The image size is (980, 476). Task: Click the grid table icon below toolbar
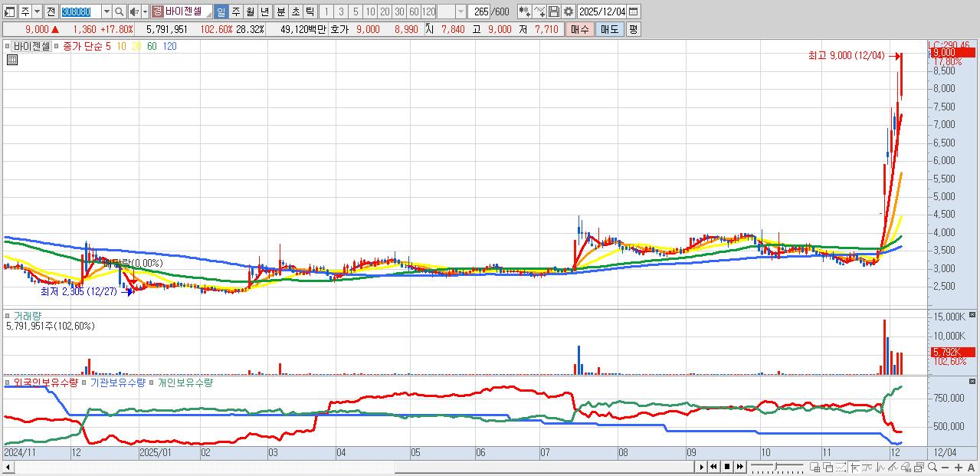click(11, 60)
